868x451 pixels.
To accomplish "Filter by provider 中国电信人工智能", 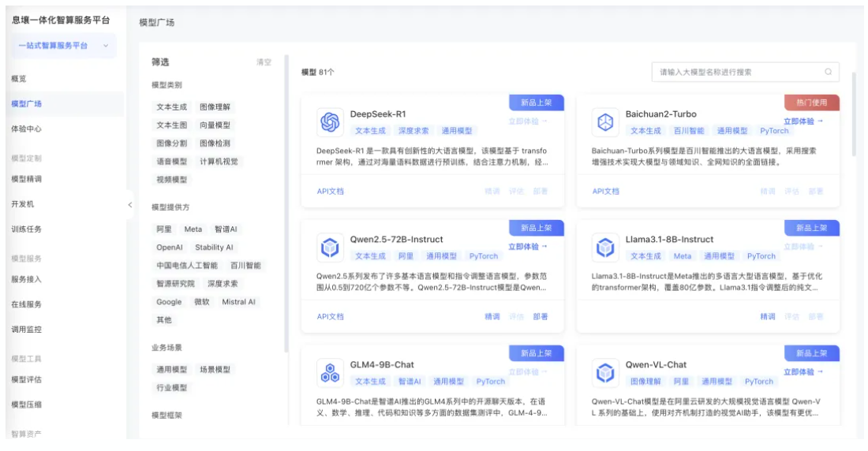I will 187,266.
